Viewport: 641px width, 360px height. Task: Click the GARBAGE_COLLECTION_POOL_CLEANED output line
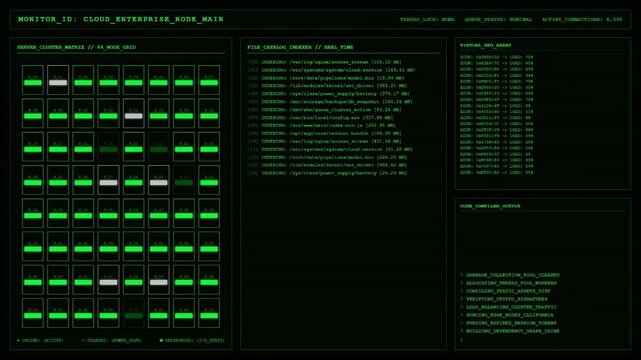(x=510, y=275)
